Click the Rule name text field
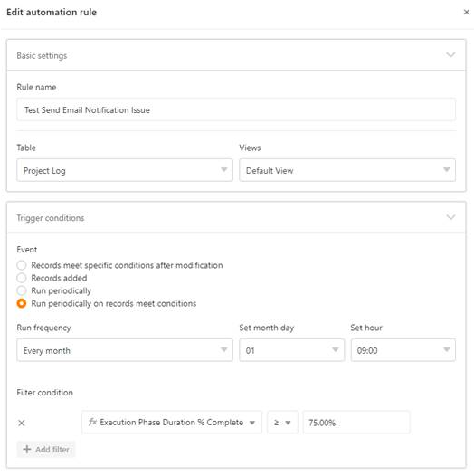 tap(236, 109)
